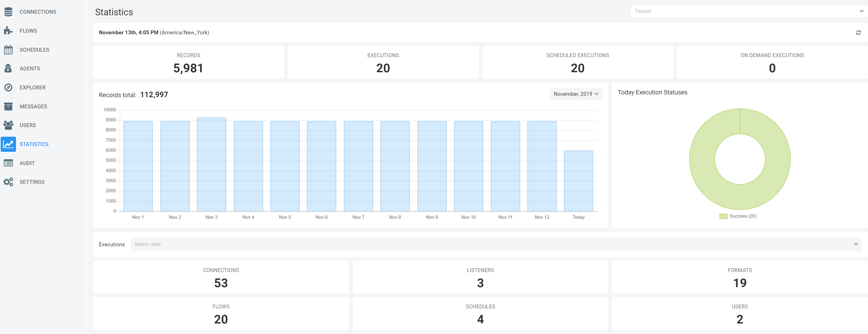Click the Users 2 summary card
This screenshot has width=868, height=334.
[x=740, y=313]
